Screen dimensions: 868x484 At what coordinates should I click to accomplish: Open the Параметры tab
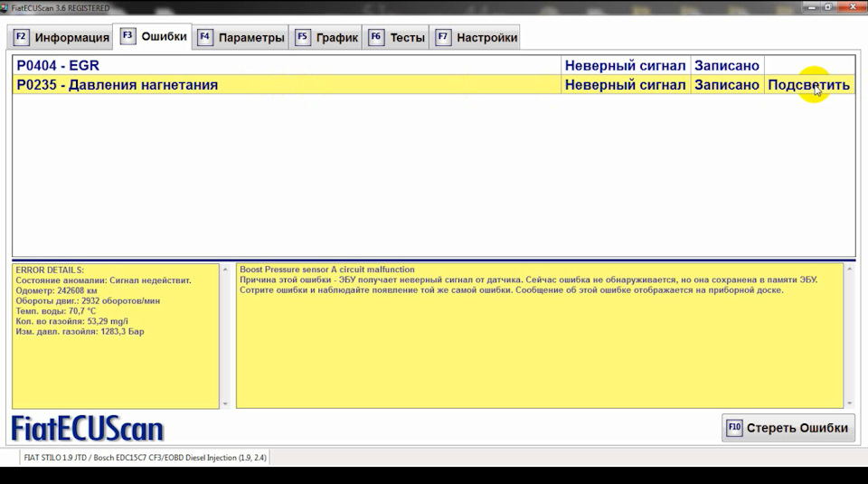(x=241, y=37)
